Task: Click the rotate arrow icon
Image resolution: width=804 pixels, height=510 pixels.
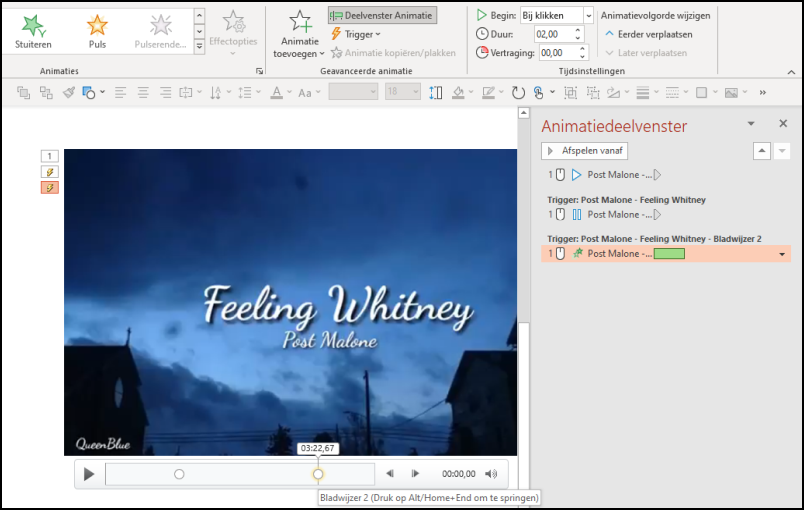Action: (518, 93)
